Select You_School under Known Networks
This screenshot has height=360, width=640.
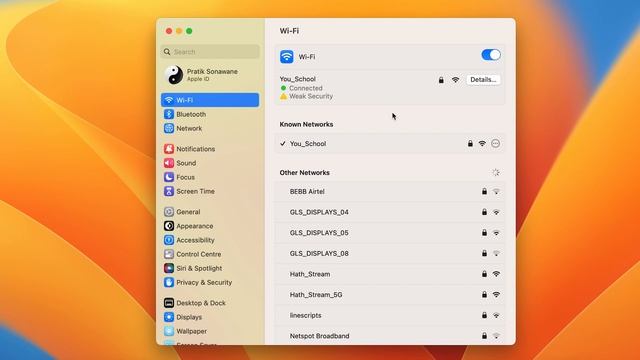tap(389, 144)
